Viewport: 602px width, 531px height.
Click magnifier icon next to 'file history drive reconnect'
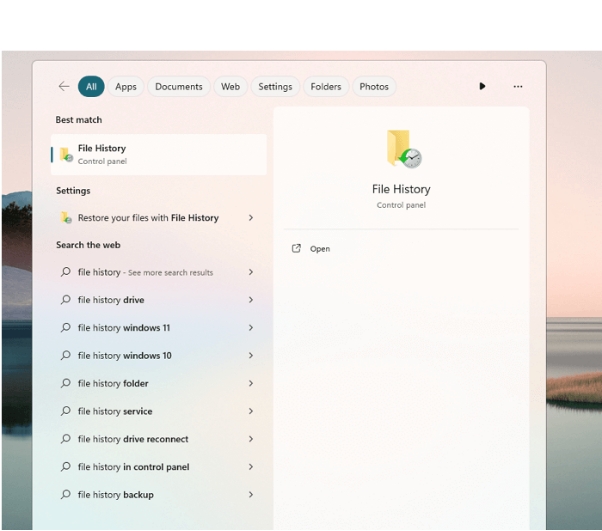[x=66, y=439]
